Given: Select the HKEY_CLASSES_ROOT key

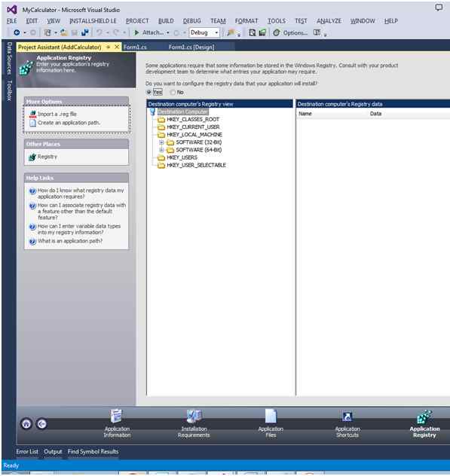Looking at the screenshot, I should click(193, 119).
